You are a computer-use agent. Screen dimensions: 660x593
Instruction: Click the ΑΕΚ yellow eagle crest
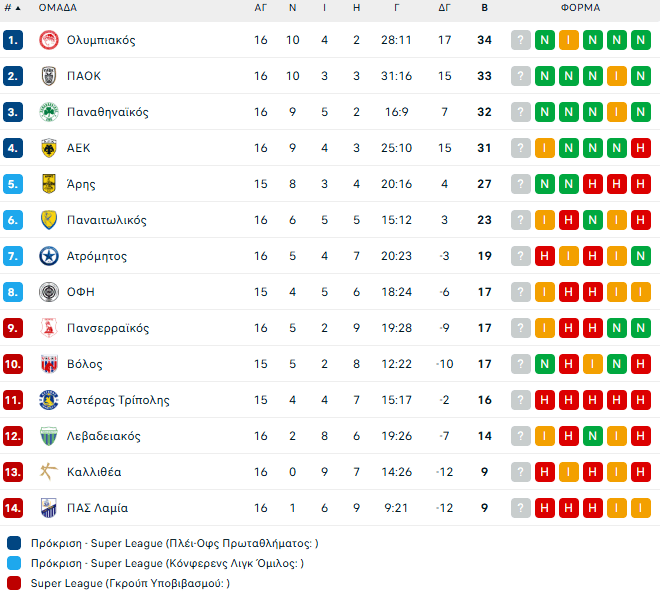click(x=48, y=148)
